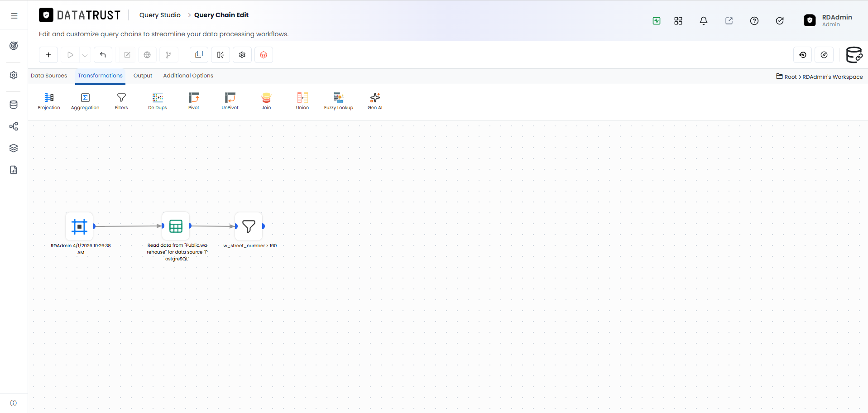Click the database link icon at right
The height and width of the screenshot is (413, 868).
click(854, 55)
